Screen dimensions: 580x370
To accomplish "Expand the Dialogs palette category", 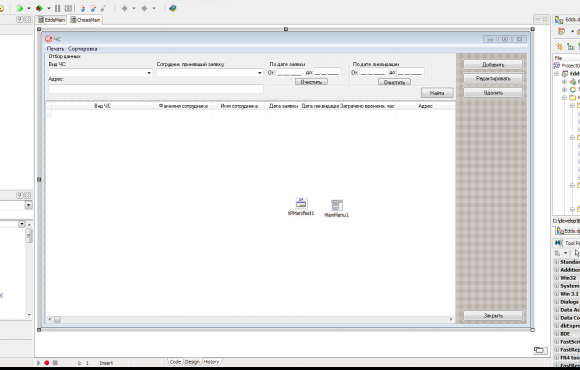I will (556, 302).
